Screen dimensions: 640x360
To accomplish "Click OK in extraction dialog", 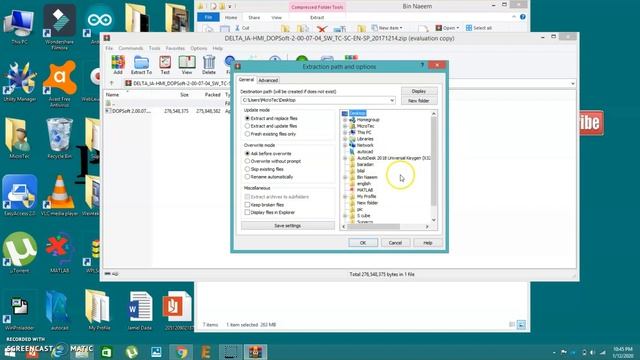I will (x=363, y=242).
